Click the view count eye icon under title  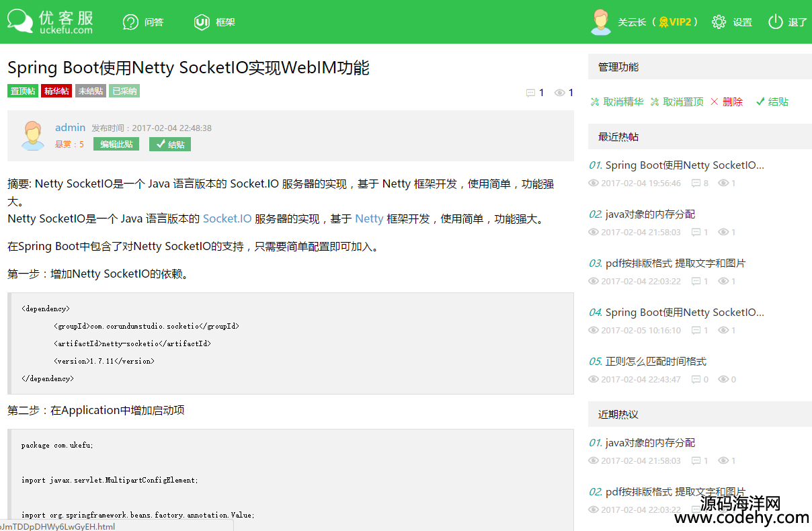point(559,93)
